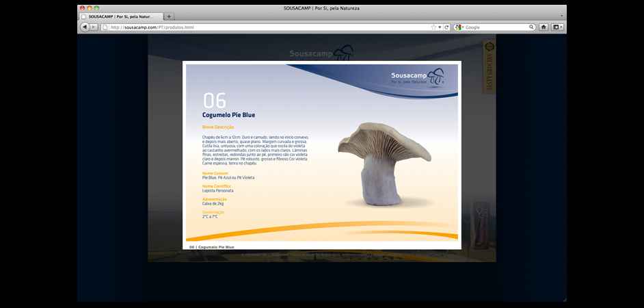Click the browser Forward button
Screen dimensions: 644x308
pos(94,27)
